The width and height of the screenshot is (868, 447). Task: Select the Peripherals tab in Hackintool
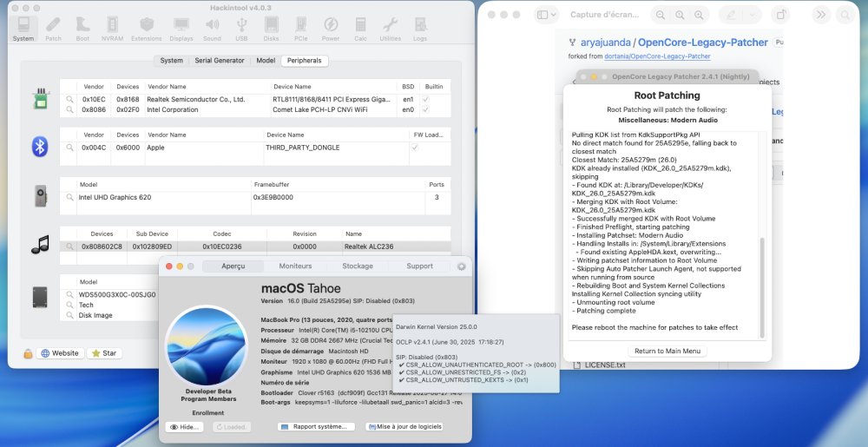[305, 61]
